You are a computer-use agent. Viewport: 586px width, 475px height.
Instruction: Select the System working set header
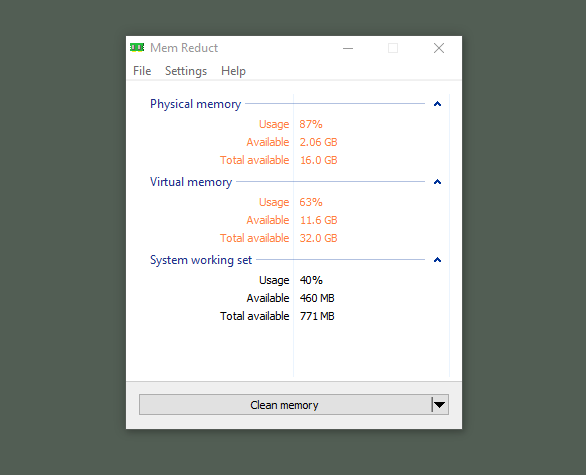[201, 260]
